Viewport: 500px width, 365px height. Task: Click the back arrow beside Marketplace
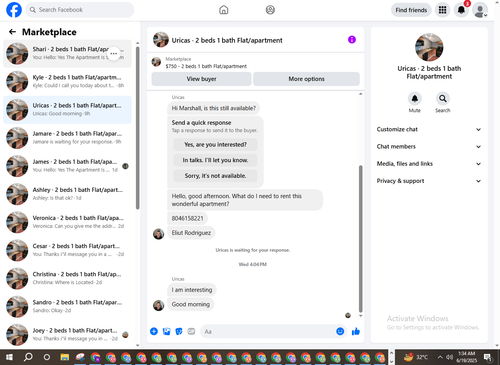pos(12,32)
